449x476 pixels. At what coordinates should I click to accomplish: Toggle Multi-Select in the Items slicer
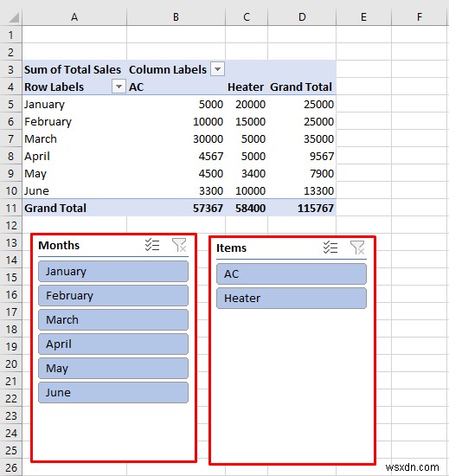[330, 248]
